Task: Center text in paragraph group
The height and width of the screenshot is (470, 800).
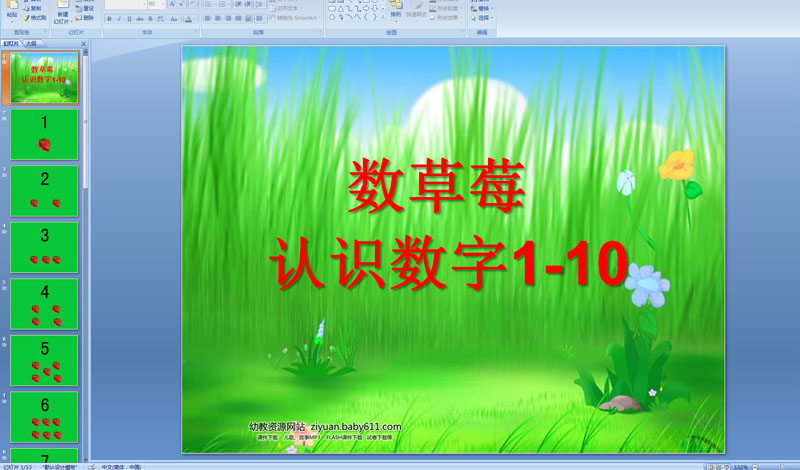Action: (x=218, y=18)
